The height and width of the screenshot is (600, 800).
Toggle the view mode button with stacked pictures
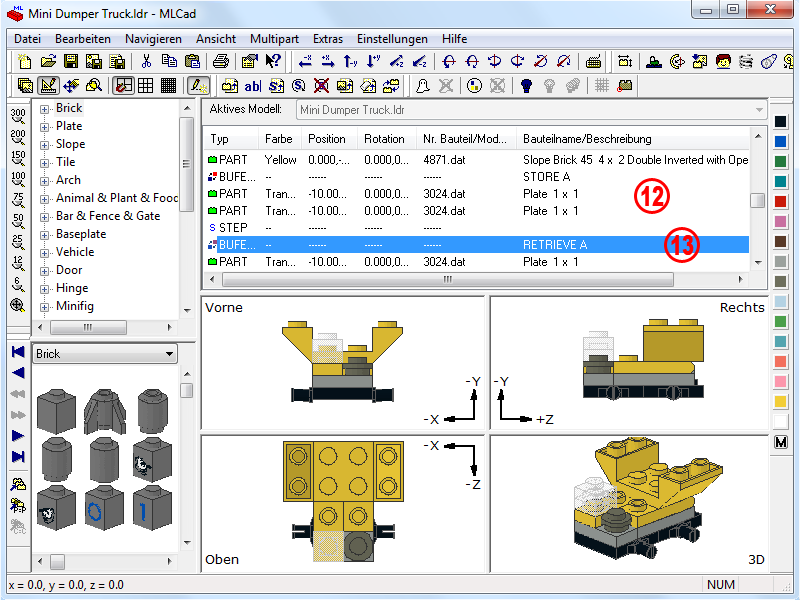pos(25,86)
